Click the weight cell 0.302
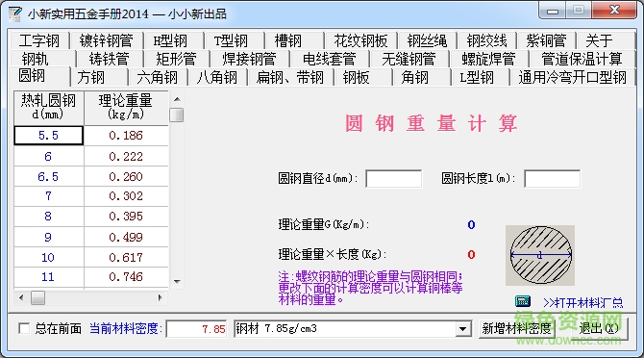Viewport: 644px width, 358px height. [x=126, y=196]
